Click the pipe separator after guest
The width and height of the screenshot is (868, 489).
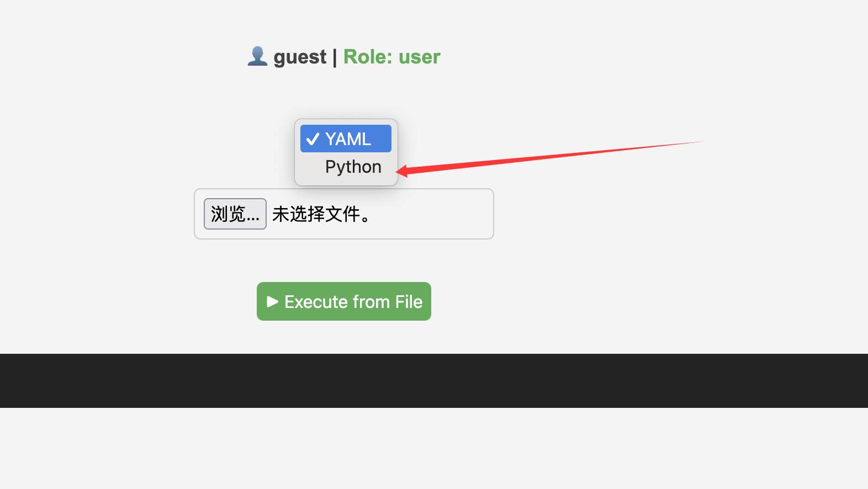[x=335, y=57]
